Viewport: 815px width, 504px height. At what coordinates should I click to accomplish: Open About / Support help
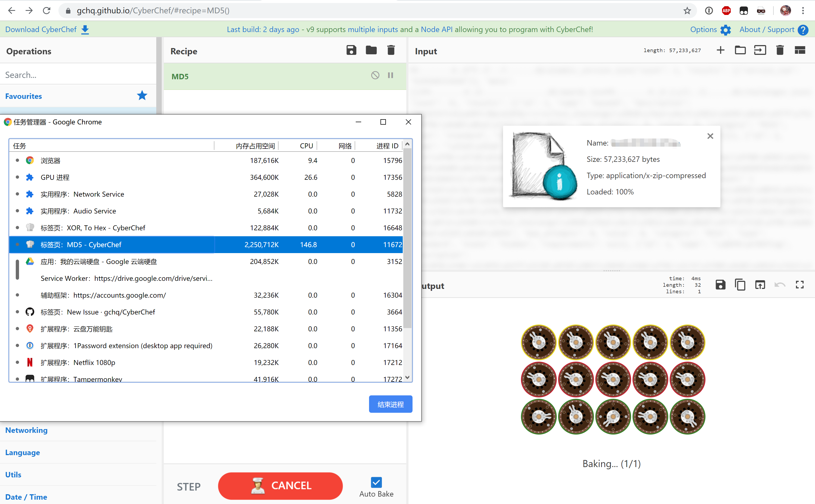coord(774,30)
